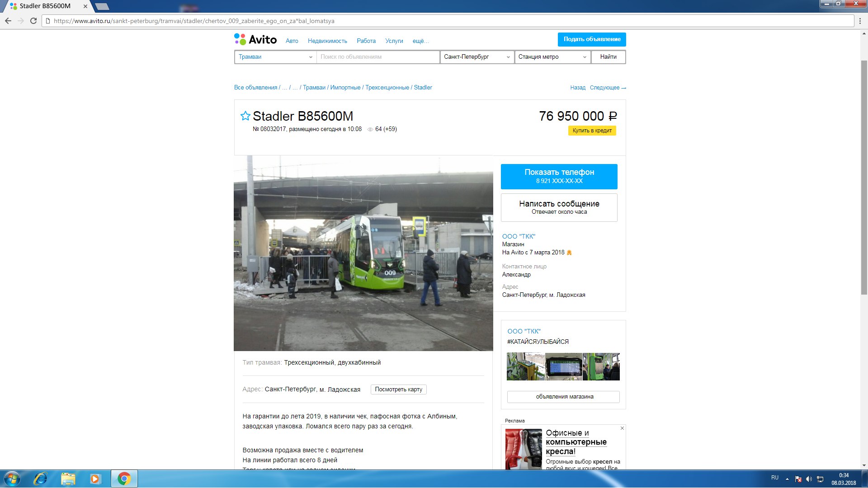Click Показать телефон button
This screenshot has width=868, height=488.
(x=559, y=176)
